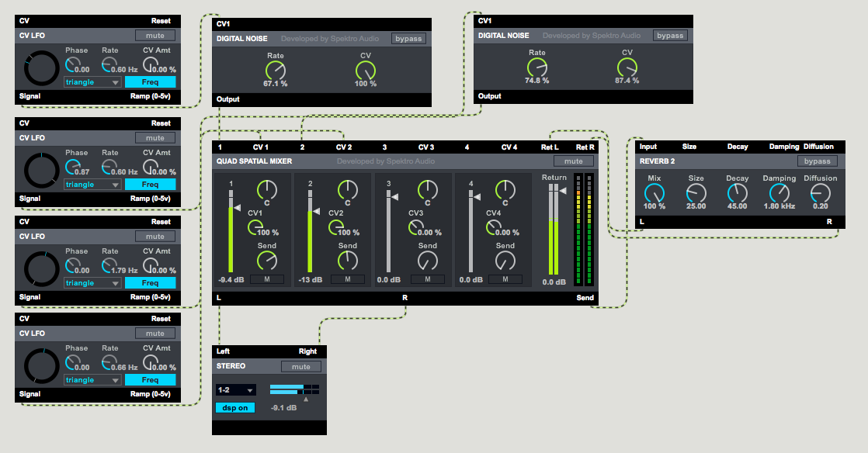Image resolution: width=868 pixels, height=453 pixels.
Task: Click channel 3 pan knob in mixer
Action: pyautogui.click(x=427, y=190)
